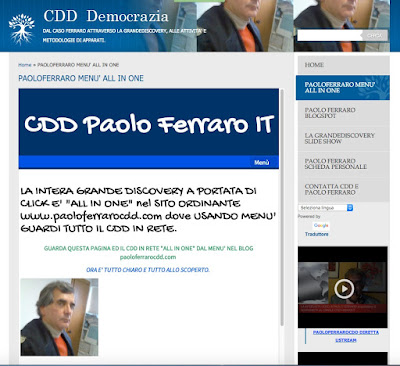This screenshot has height=366, width=400.
Task: Open HOME in the sidebar menu
Action: click(x=343, y=65)
